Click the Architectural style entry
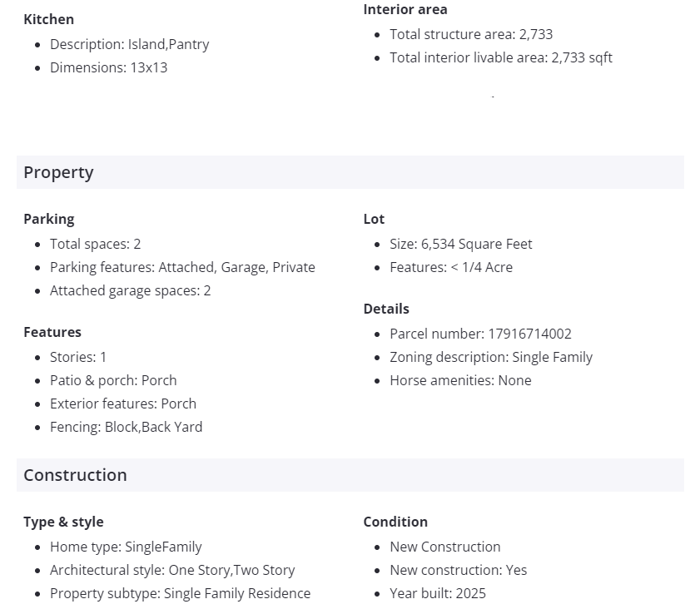700x609 pixels. coord(172,570)
